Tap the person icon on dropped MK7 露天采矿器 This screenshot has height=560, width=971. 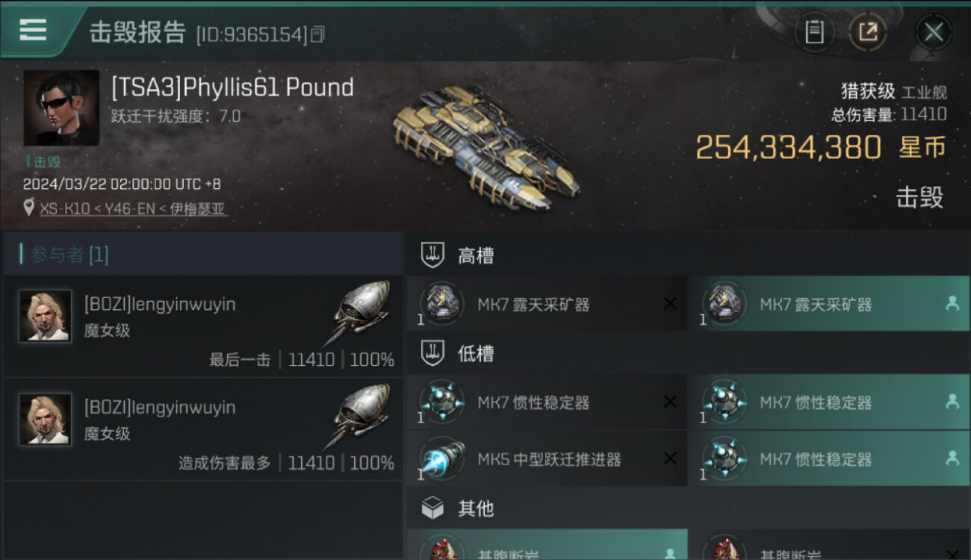click(x=952, y=303)
